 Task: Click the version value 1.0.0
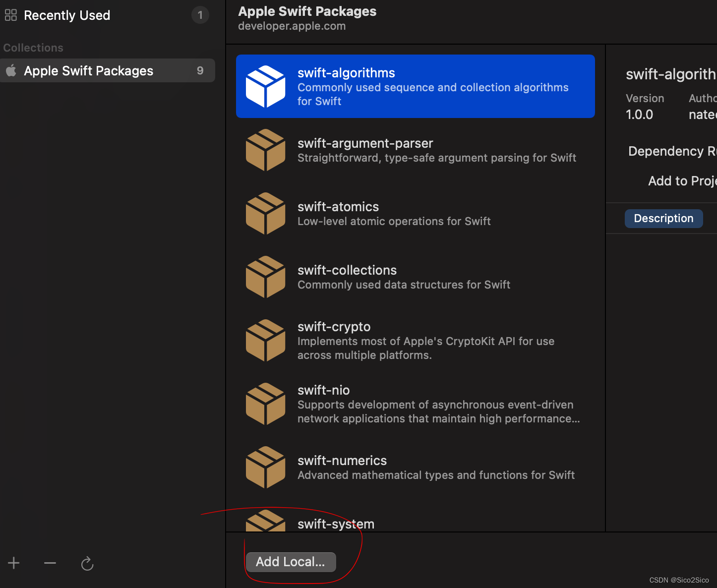point(639,115)
